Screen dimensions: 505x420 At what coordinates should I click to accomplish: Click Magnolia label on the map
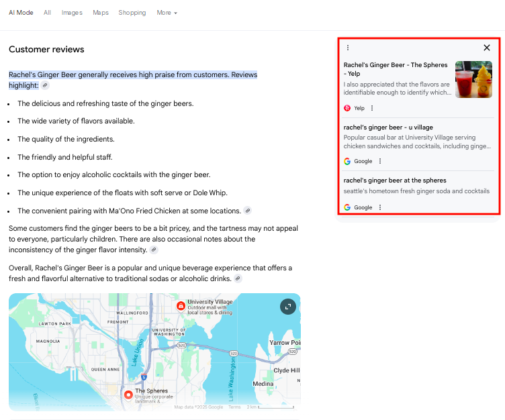click(48, 341)
